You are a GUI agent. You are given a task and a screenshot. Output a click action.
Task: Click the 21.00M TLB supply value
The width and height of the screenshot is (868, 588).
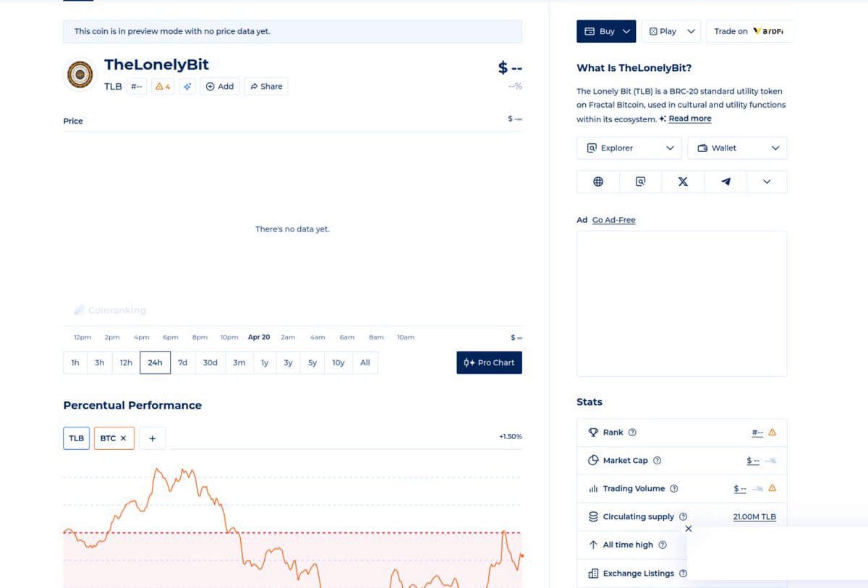pos(754,517)
